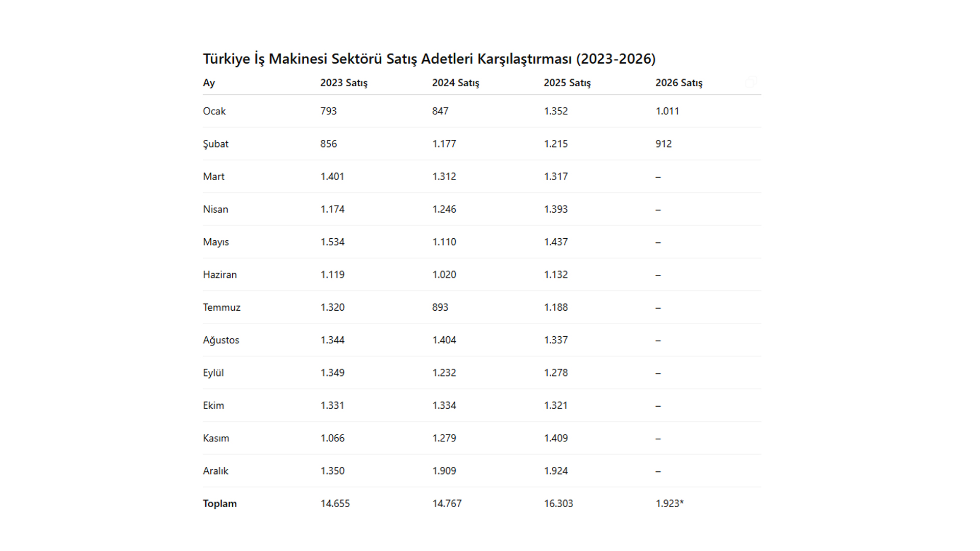Click the faint copy table icon
The image size is (980, 551).
point(751,82)
